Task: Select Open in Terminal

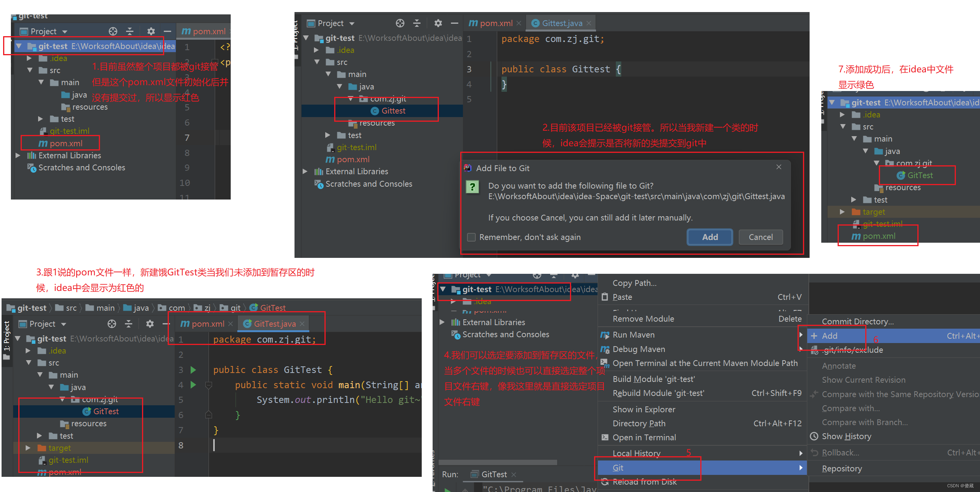Action: pyautogui.click(x=701, y=438)
